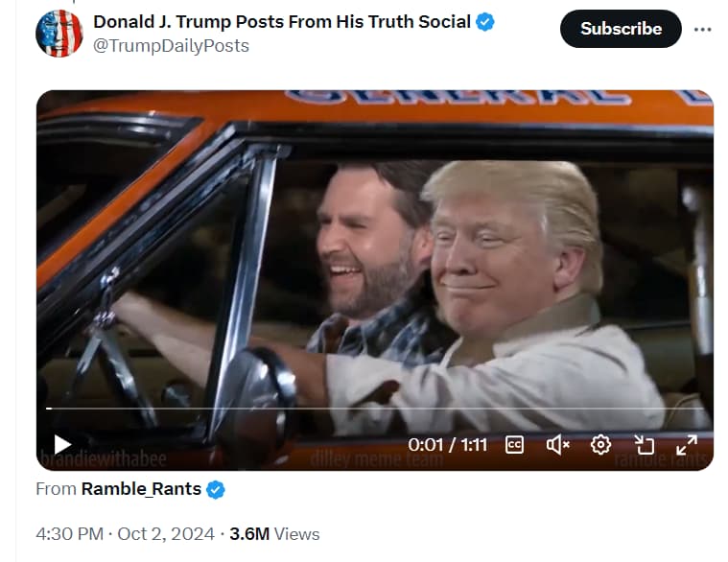
Task: Open the more options ellipsis menu
Action: pyautogui.click(x=702, y=29)
